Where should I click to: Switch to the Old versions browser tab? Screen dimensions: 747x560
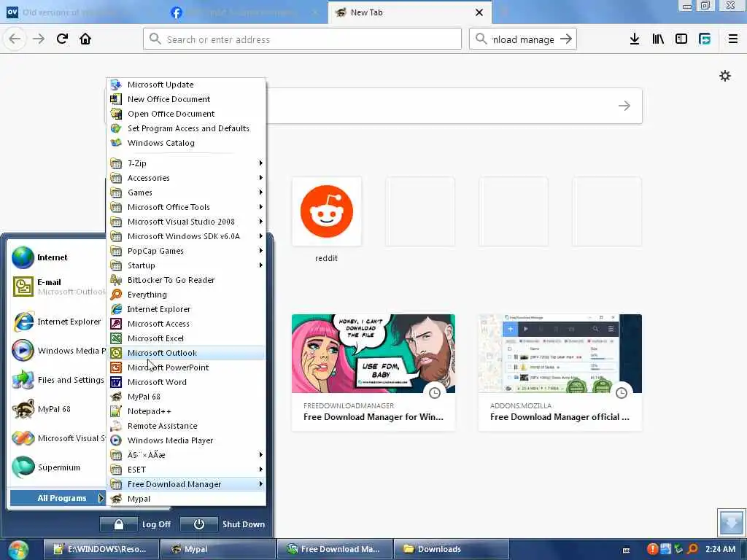click(x=81, y=12)
